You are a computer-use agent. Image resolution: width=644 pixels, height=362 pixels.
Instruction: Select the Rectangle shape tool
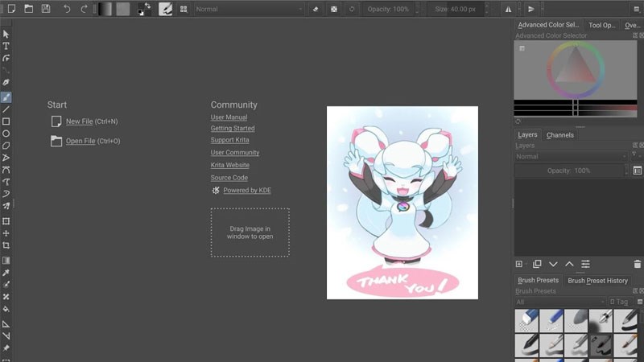pyautogui.click(x=6, y=121)
